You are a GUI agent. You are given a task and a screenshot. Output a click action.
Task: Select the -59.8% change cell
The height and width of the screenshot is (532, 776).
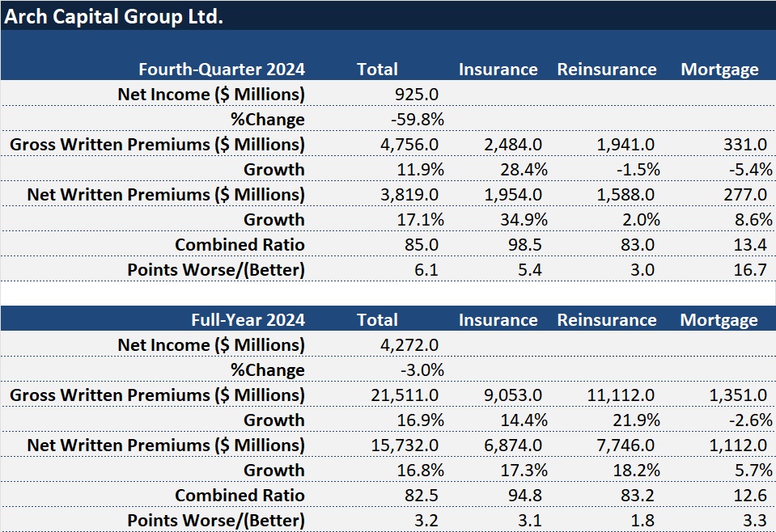pos(418,120)
